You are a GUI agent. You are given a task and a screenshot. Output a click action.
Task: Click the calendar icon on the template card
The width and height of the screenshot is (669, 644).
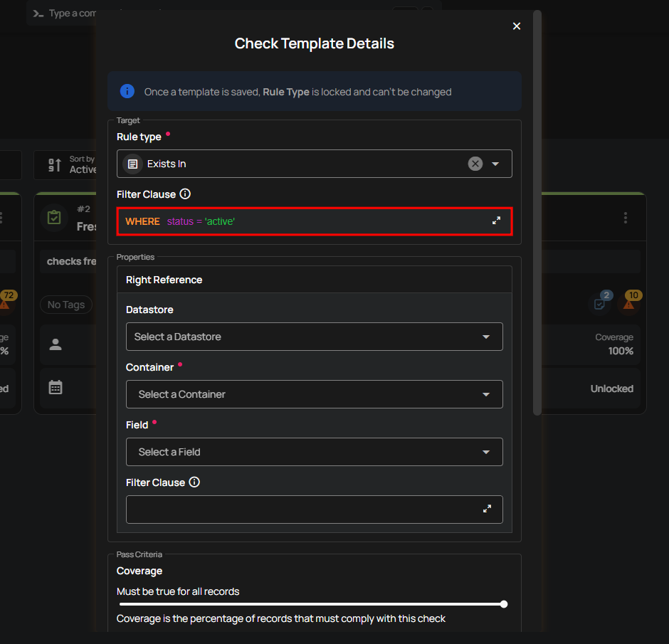click(56, 388)
